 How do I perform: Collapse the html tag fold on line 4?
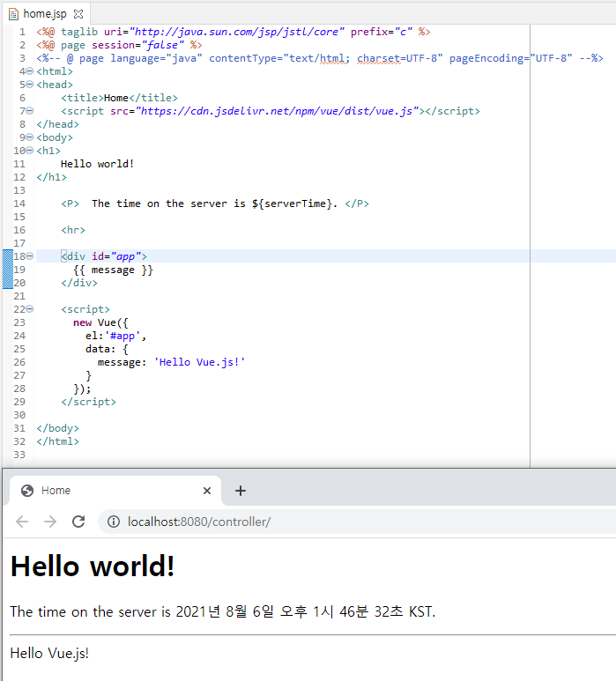[30, 71]
